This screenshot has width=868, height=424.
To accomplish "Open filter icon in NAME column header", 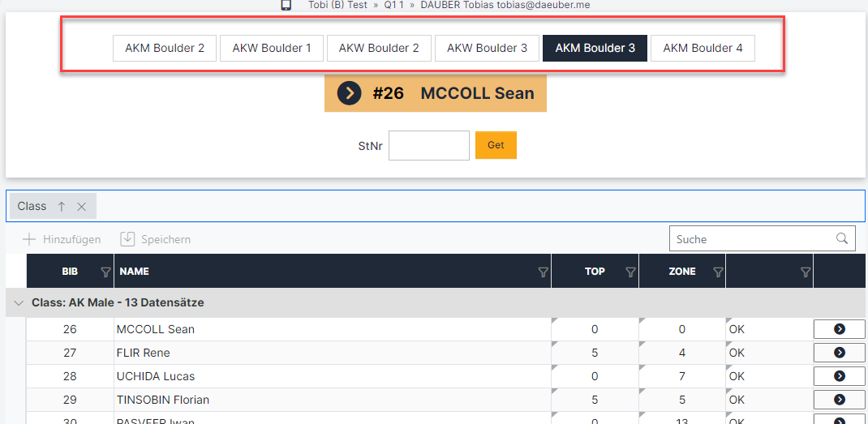I will [x=543, y=272].
